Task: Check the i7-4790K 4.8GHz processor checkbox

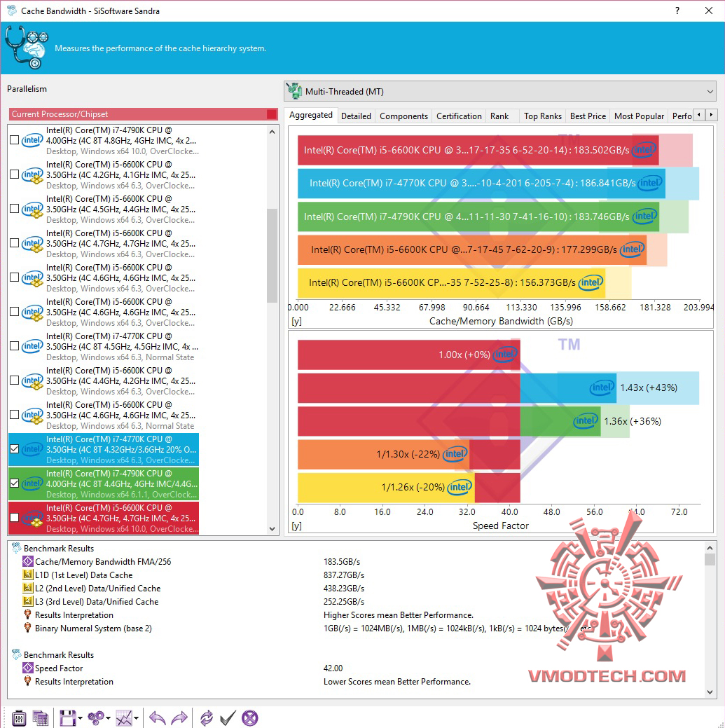Action: tap(15, 139)
